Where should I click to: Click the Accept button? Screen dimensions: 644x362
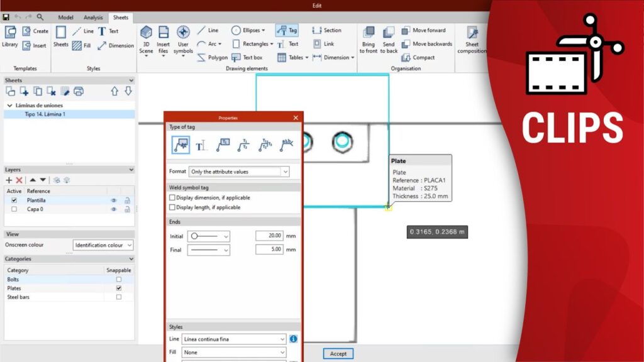pos(338,354)
